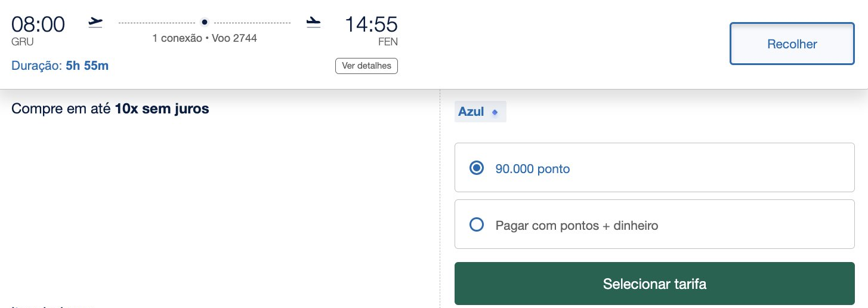Click the departing airplane takeoff icon
868x308 pixels.
(95, 22)
